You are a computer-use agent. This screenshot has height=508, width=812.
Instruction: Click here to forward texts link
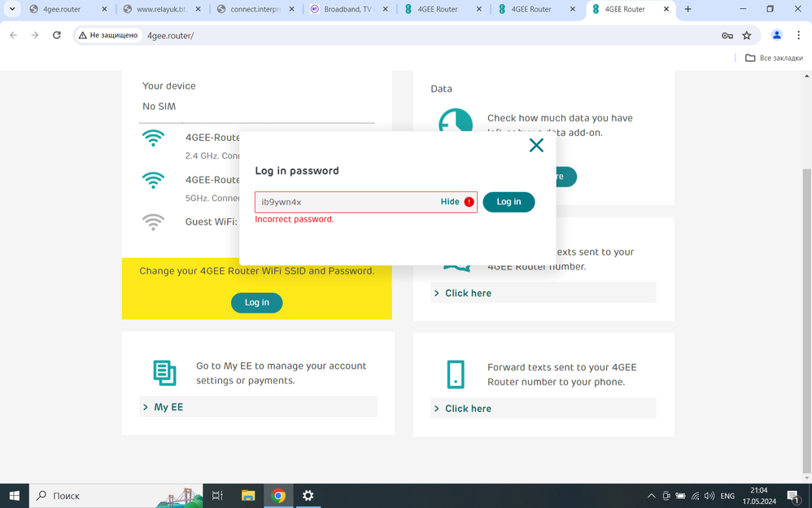pos(544,409)
